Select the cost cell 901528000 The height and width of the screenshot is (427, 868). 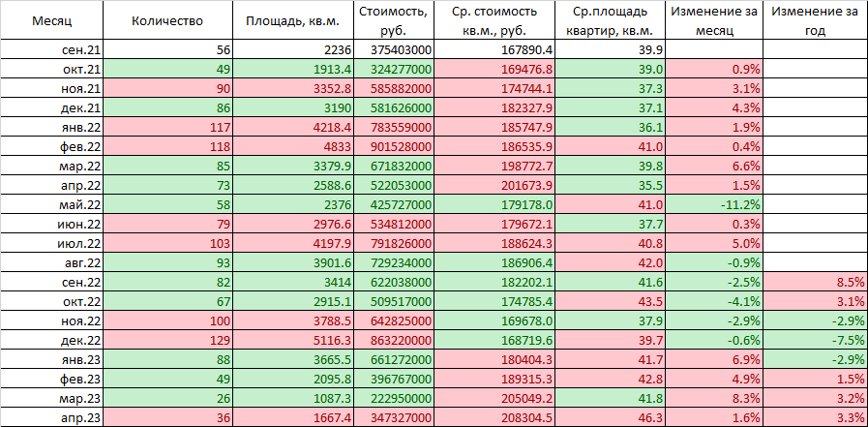point(393,147)
